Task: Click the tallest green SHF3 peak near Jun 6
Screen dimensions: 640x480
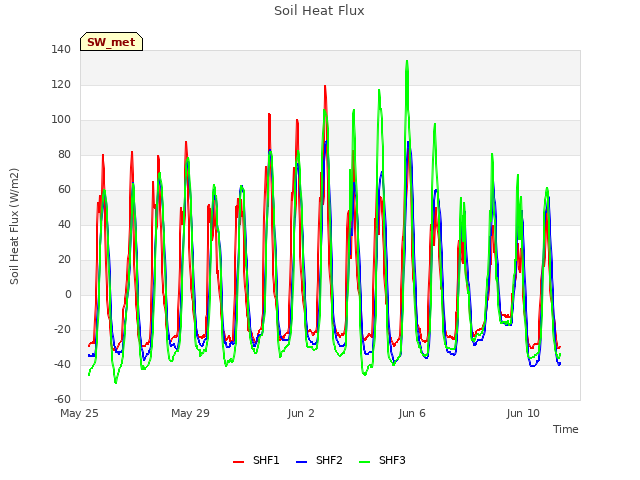Action: coord(407,61)
